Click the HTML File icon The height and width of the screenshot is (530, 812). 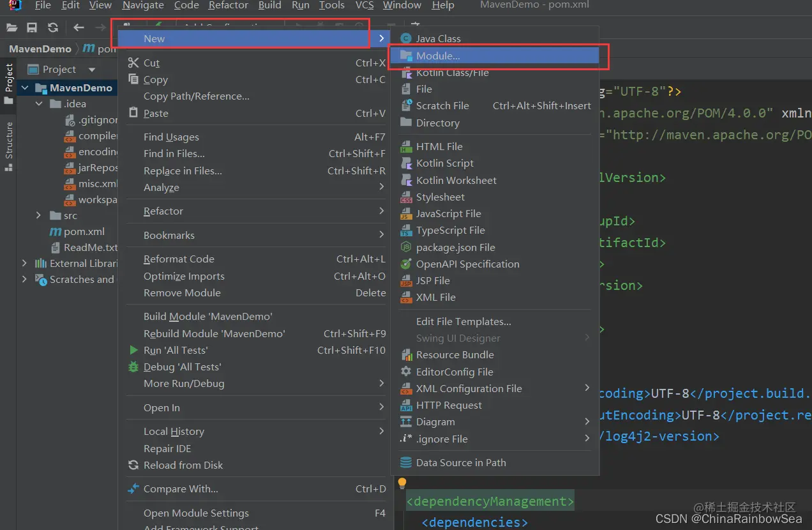[x=405, y=147]
